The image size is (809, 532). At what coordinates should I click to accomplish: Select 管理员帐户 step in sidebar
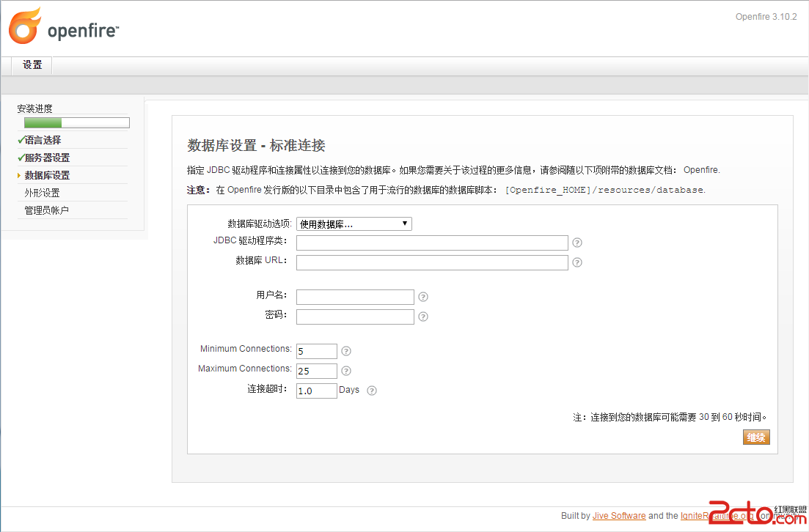point(46,210)
